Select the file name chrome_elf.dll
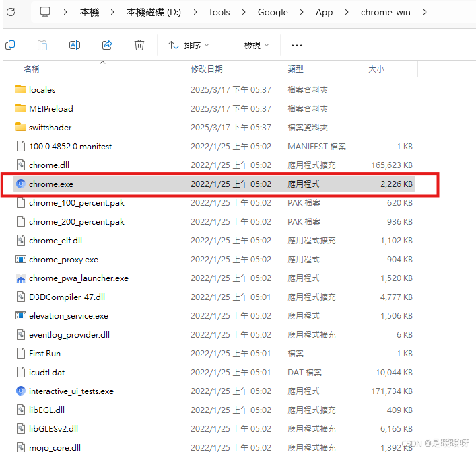 55,241
